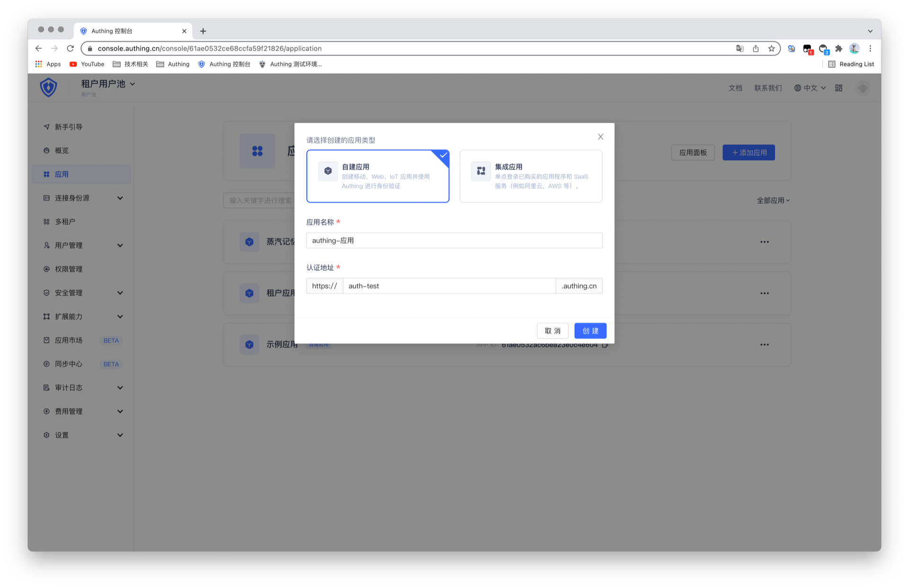Open the browser extensions puzzle icon
Image resolution: width=909 pixels, height=588 pixels.
838,48
